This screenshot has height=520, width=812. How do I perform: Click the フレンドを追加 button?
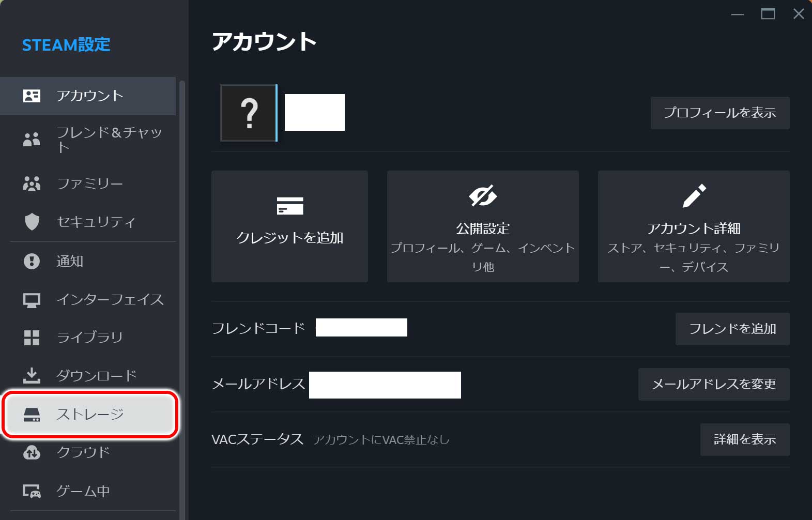(x=732, y=329)
